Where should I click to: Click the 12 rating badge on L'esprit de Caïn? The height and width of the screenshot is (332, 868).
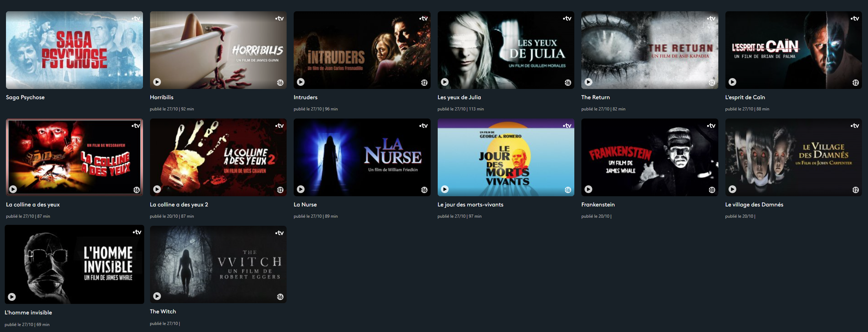click(856, 83)
